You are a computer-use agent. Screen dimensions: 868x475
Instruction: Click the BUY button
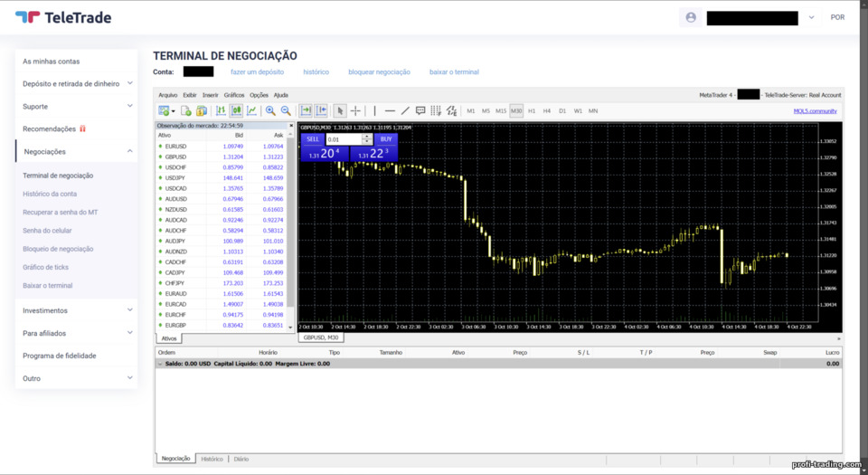(x=386, y=139)
